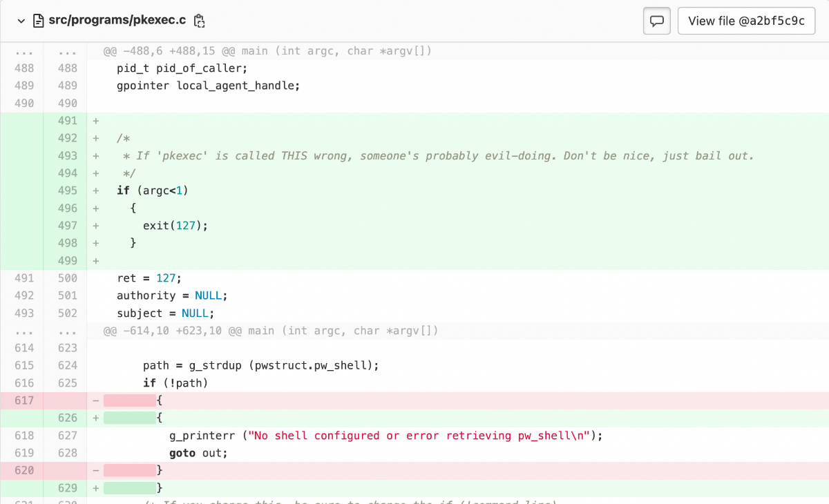
Task: Toggle comments with the speech bubble button
Action: tap(657, 21)
